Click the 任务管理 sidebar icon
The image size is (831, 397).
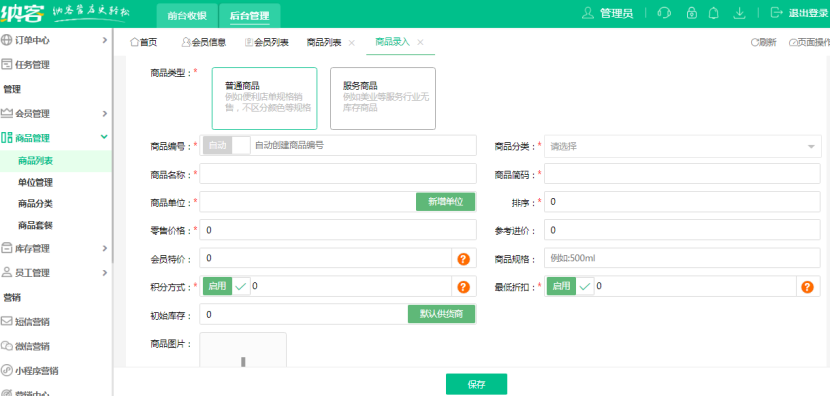[6, 65]
